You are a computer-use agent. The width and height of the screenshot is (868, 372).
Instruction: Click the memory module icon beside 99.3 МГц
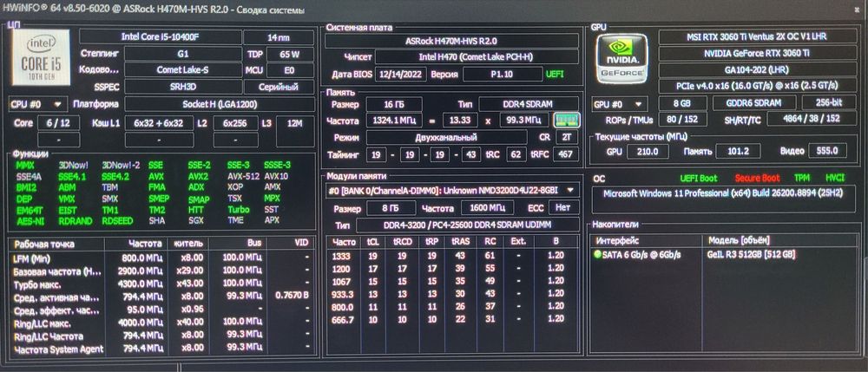(566, 120)
